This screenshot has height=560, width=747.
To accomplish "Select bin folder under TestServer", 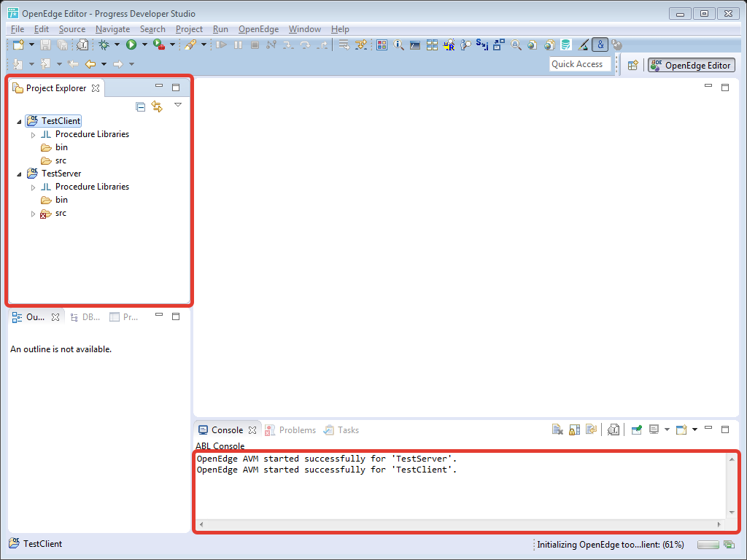I will pos(54,200).
